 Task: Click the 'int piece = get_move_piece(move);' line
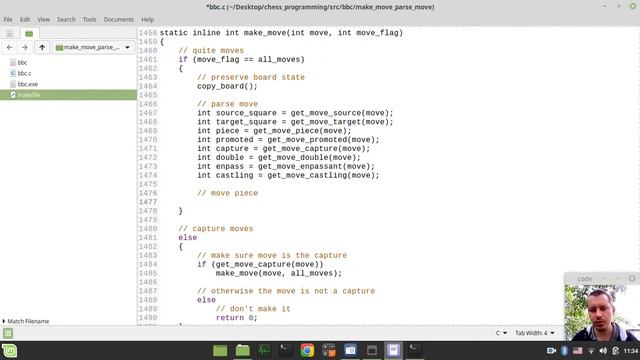(274, 131)
